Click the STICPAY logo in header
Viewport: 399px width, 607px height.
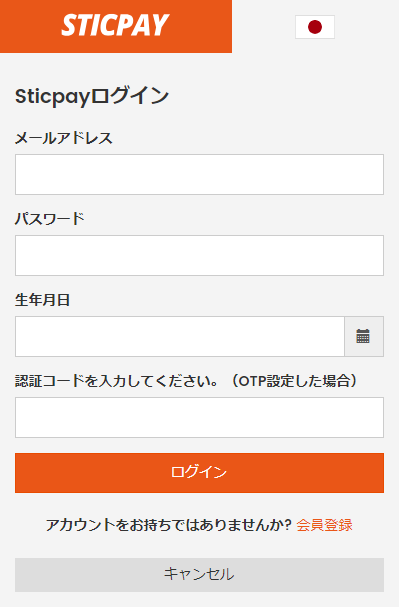pyautogui.click(x=115, y=26)
